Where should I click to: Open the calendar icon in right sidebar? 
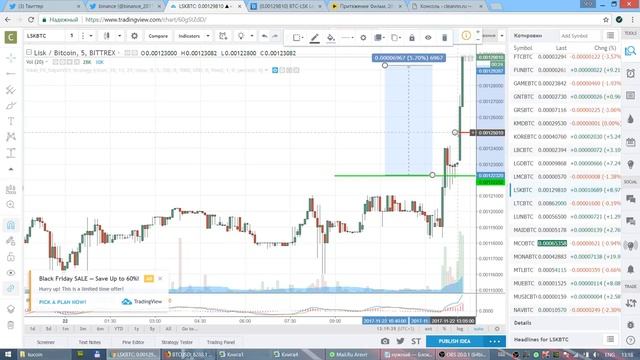pyautogui.click(x=631, y=142)
